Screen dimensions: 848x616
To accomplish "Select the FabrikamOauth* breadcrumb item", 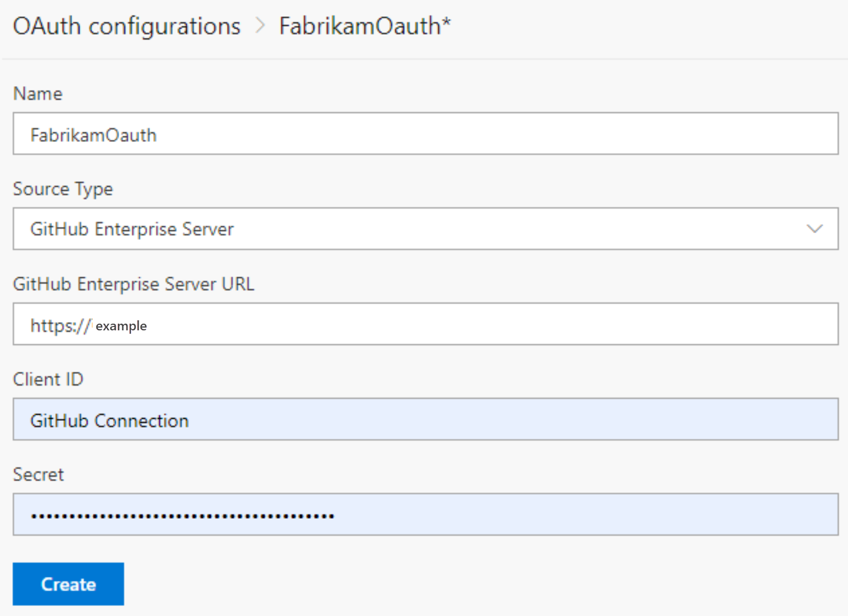I will (364, 26).
